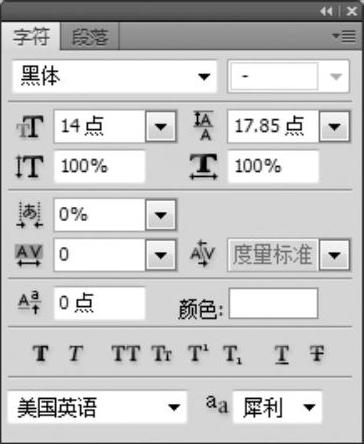This screenshot has height=444, width=364.
Task: Toggle strikethrough text style
Action: click(316, 353)
